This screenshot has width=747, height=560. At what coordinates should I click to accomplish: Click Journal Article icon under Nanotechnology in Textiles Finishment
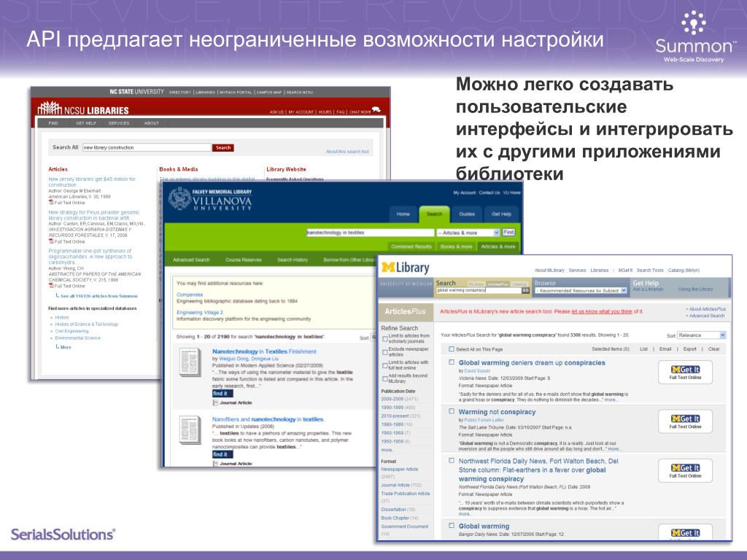pos(215,402)
